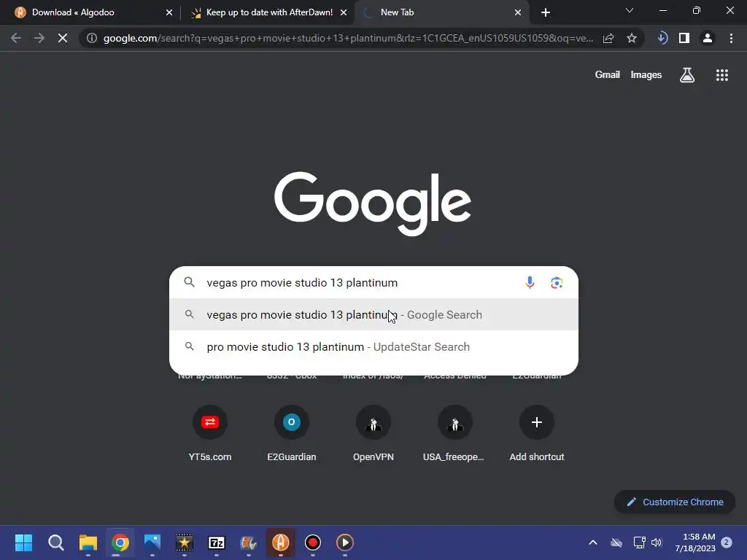Open File Explorer from taskbar
Screen dimensions: 747x560
pos(88,542)
